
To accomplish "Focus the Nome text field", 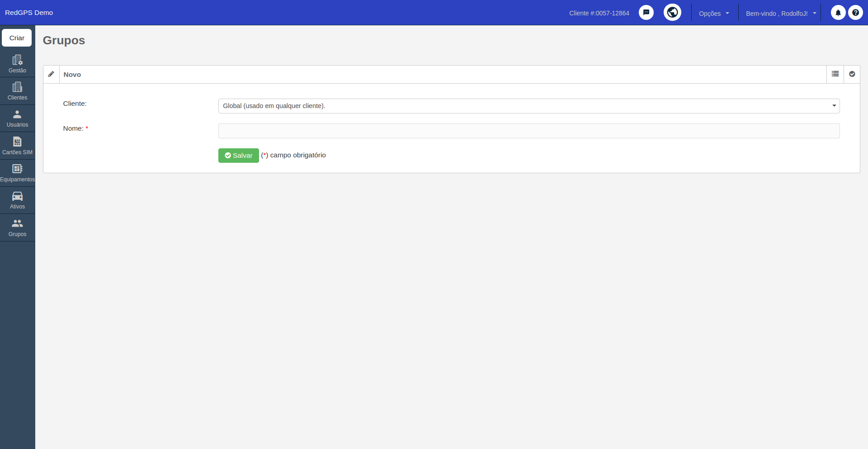I will [528, 131].
